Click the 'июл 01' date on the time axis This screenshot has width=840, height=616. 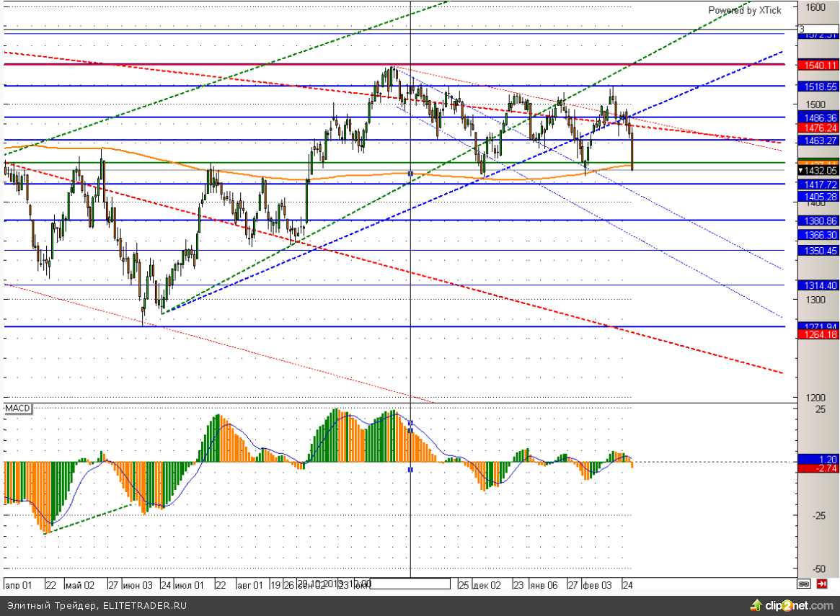point(190,584)
